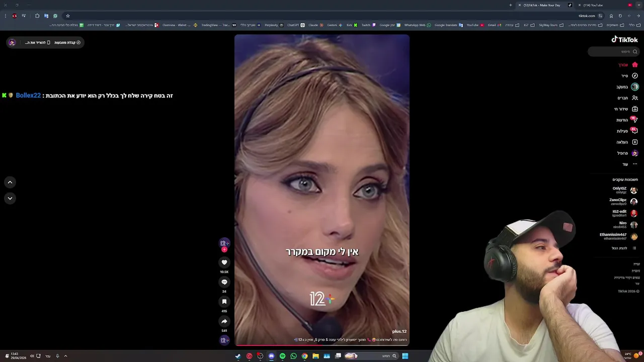Open the Twitch bookmark
This screenshot has height=362, width=644.
(x=368, y=25)
